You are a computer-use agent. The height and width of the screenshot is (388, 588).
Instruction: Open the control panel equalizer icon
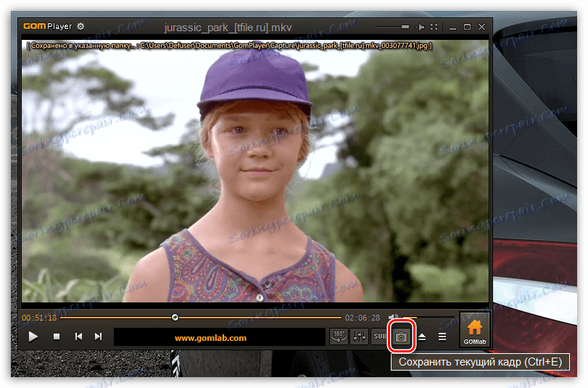359,337
